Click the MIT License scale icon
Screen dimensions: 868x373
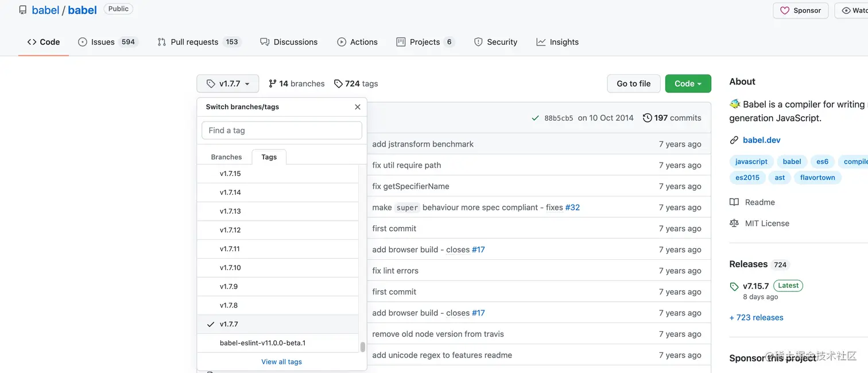(x=734, y=224)
